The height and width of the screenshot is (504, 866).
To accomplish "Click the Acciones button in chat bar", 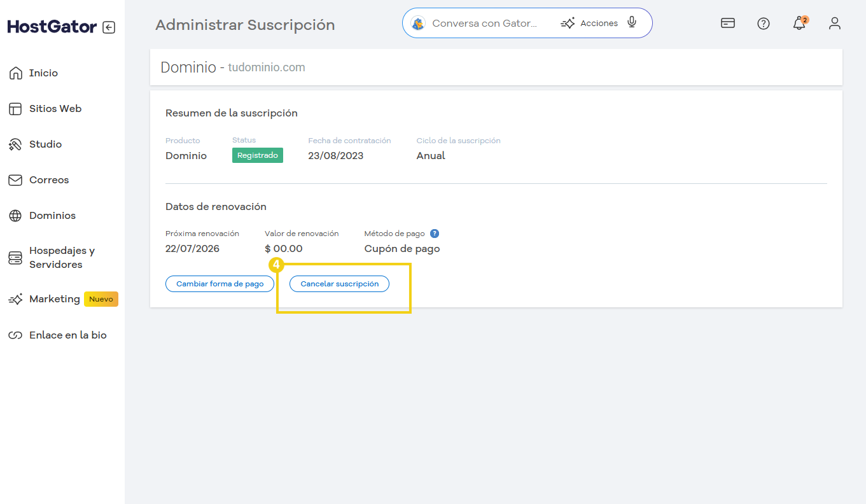I will tap(589, 24).
